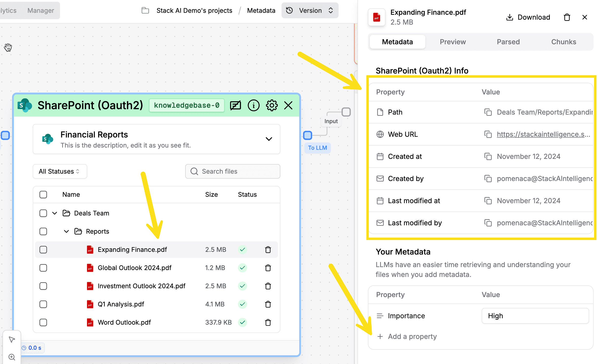Image resolution: width=598 pixels, height=364 pixels.
Task: Switch to the Preview tab
Action: (x=453, y=42)
